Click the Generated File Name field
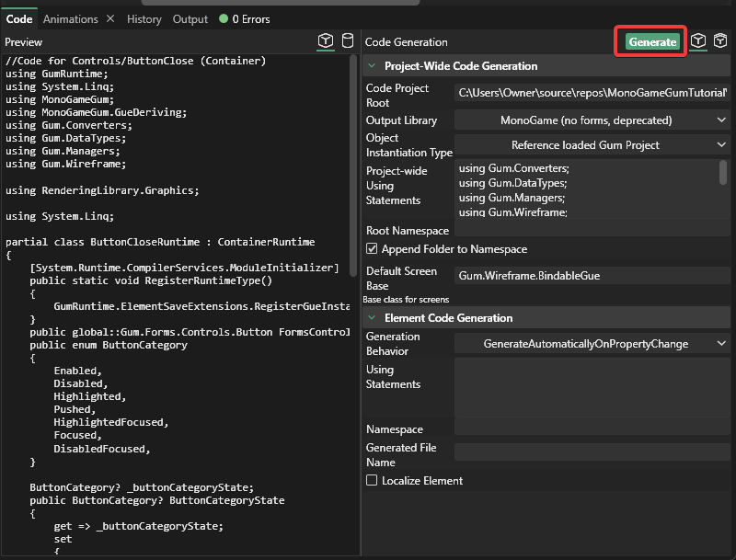The height and width of the screenshot is (560, 736). [x=592, y=452]
